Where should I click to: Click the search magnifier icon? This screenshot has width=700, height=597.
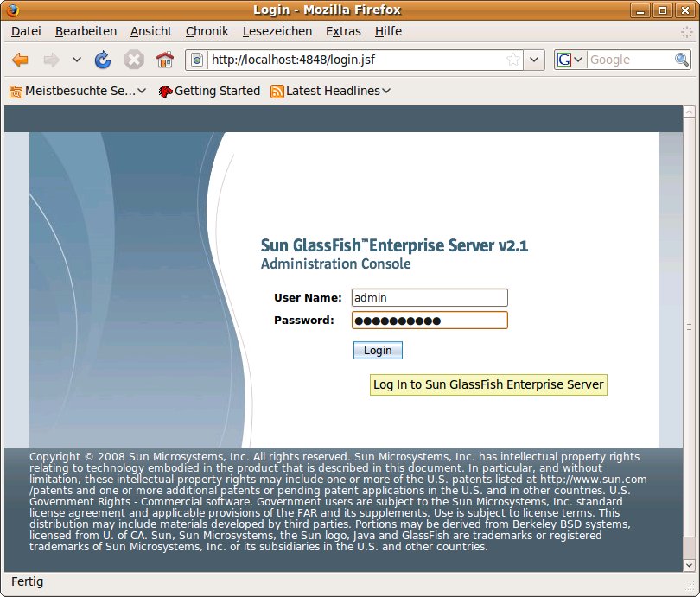[x=682, y=60]
